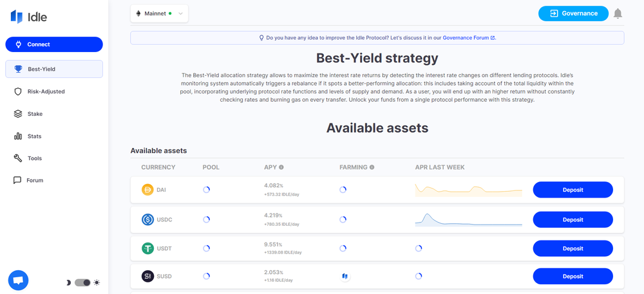The width and height of the screenshot is (644, 294).
Task: Click the bar chart icon beside Stats
Action: pos(17,136)
